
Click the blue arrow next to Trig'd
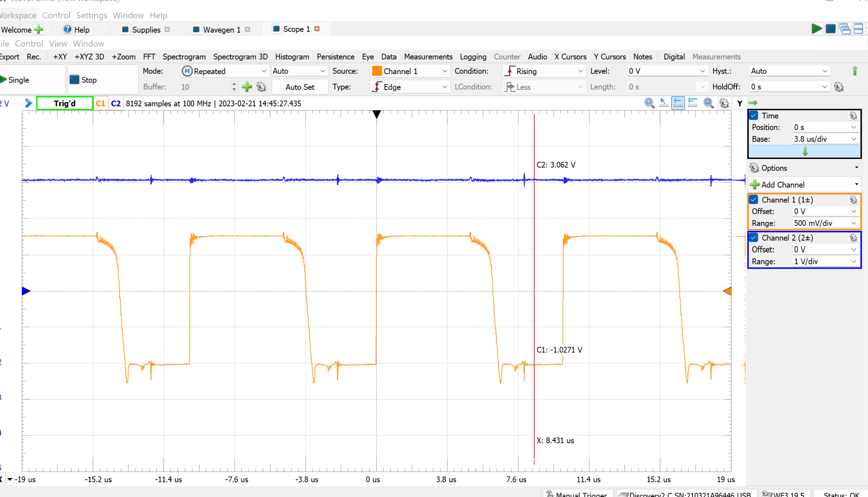28,103
